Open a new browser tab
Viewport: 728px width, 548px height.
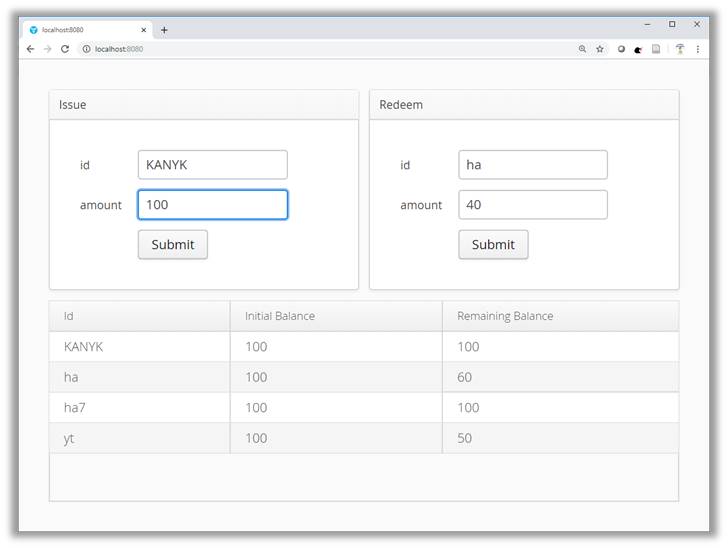pyautogui.click(x=164, y=30)
